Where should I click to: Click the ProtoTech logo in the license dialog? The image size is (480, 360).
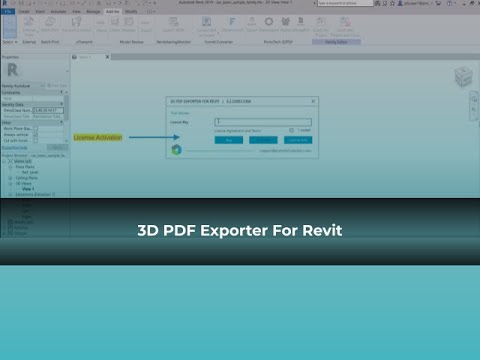click(x=176, y=150)
